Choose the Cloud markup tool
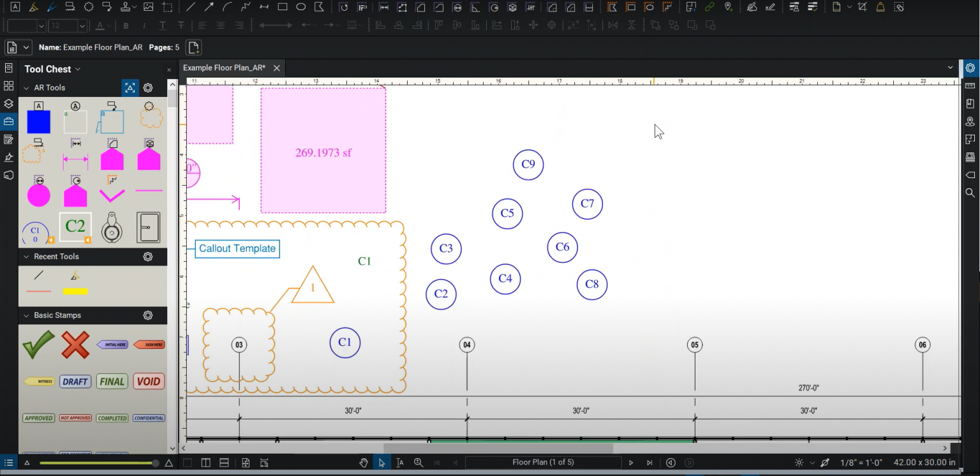The image size is (980, 476). pos(87,7)
